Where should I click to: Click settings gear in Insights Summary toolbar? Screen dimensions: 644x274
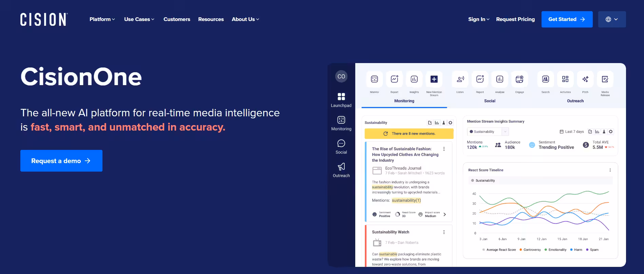click(x=611, y=132)
